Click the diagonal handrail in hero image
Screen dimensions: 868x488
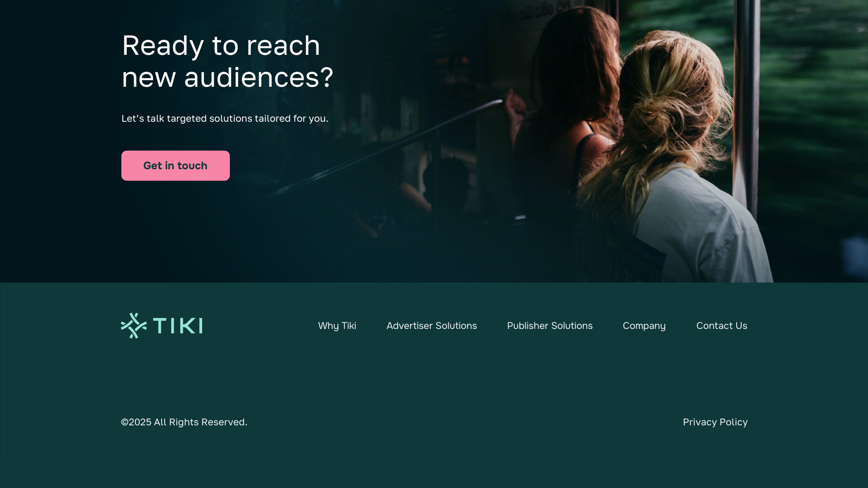(x=387, y=148)
